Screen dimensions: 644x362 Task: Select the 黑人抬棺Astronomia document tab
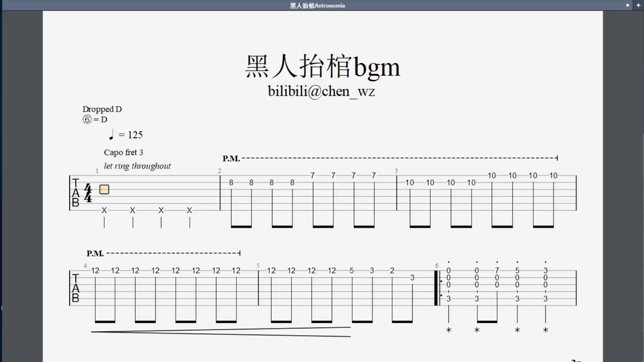tap(317, 5)
